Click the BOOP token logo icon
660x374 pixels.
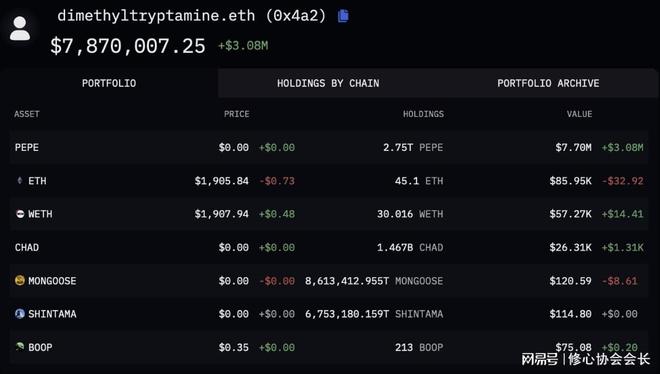pos(20,347)
